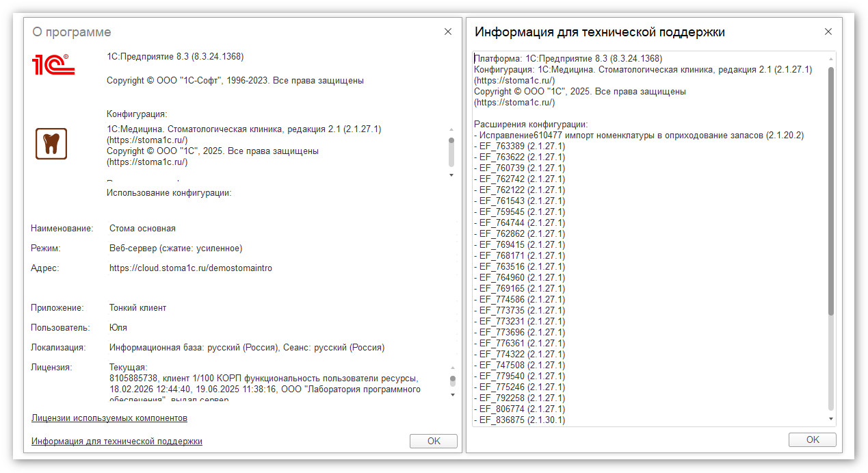This screenshot has height=473, width=868.
Task: Click the Стома основная name field
Action: (x=142, y=229)
